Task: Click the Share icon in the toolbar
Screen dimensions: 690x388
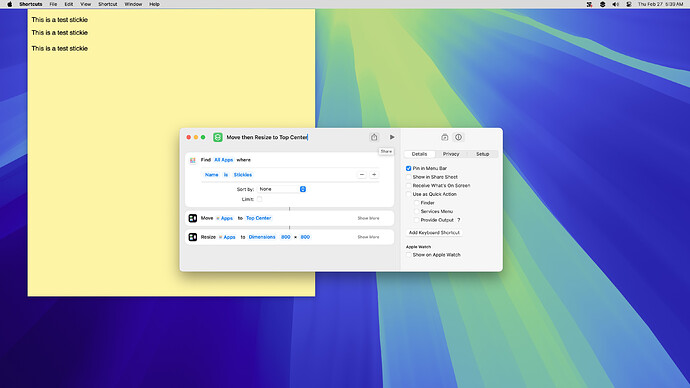Action: [x=374, y=137]
